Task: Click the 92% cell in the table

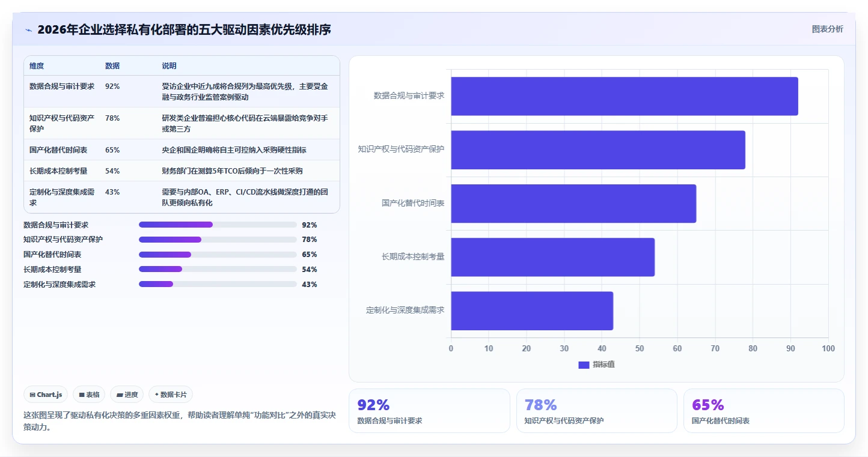Action: pyautogui.click(x=112, y=86)
